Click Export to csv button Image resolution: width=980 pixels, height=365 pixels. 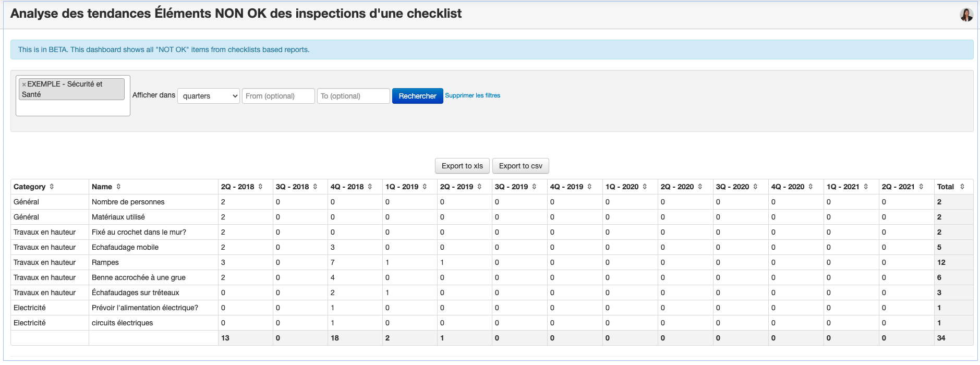(x=521, y=166)
